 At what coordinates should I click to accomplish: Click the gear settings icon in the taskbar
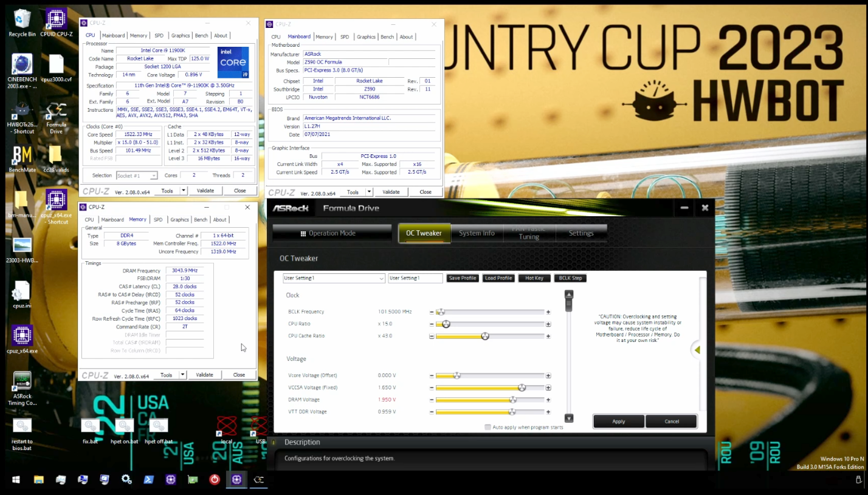coord(126,480)
